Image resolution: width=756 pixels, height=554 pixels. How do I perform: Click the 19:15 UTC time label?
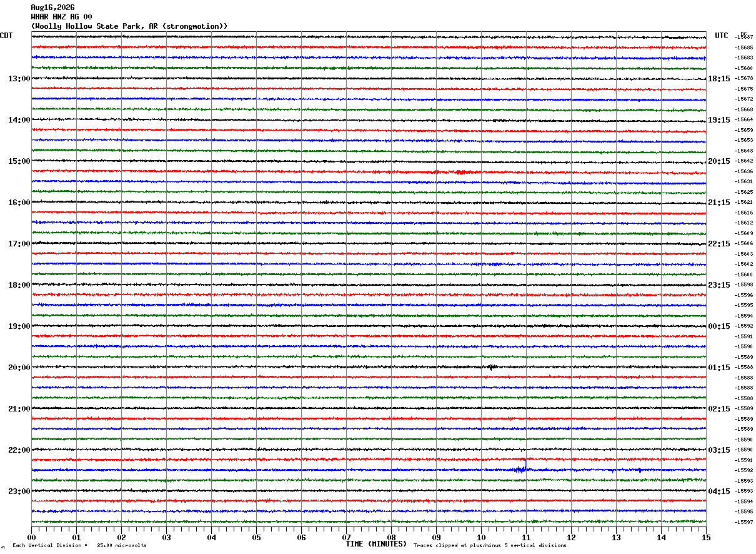pyautogui.click(x=719, y=120)
